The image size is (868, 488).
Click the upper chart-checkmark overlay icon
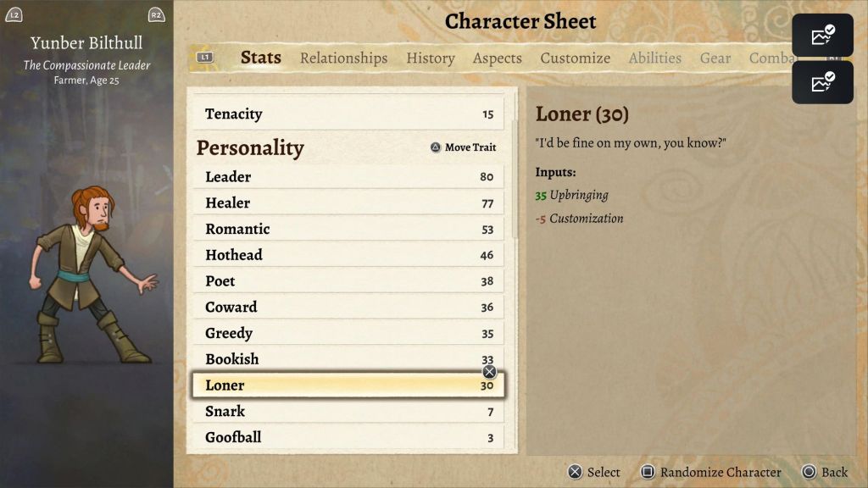point(822,36)
